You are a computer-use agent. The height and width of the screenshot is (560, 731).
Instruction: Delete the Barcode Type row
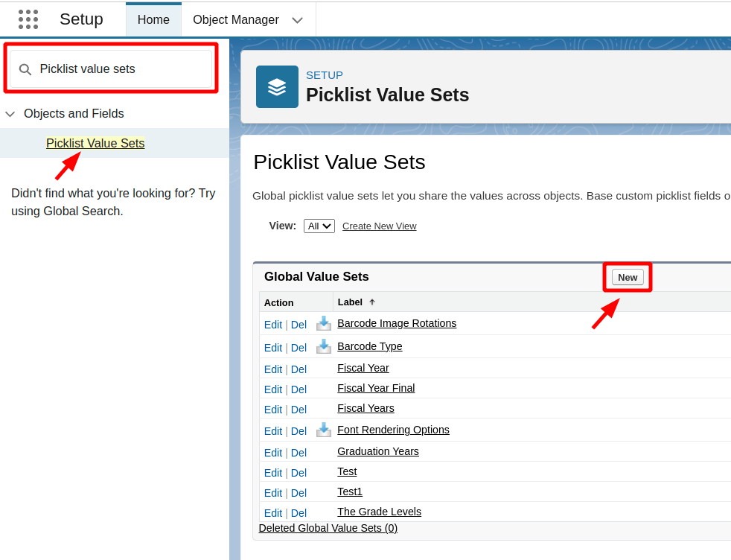click(299, 348)
